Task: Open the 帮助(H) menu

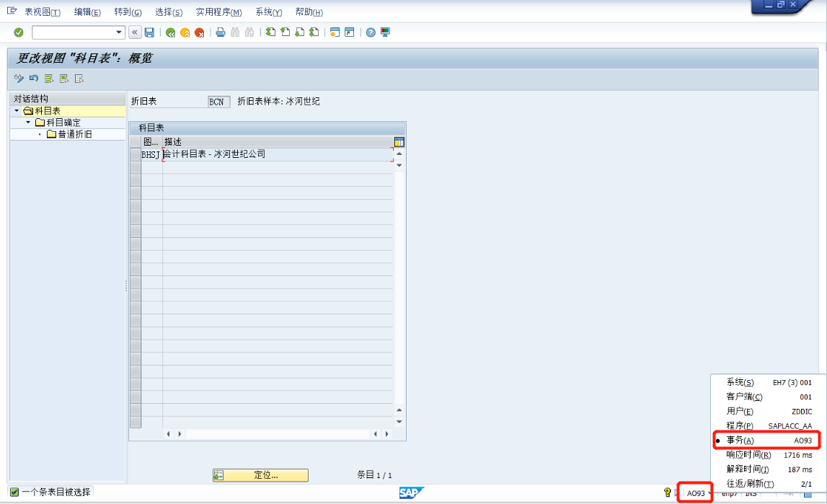Action: (x=309, y=12)
